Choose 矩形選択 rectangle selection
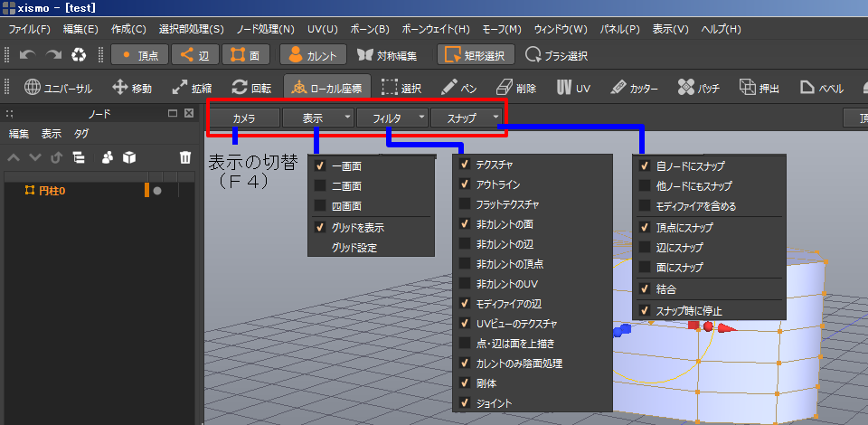Viewport: 868px width, 425px height. (476, 55)
